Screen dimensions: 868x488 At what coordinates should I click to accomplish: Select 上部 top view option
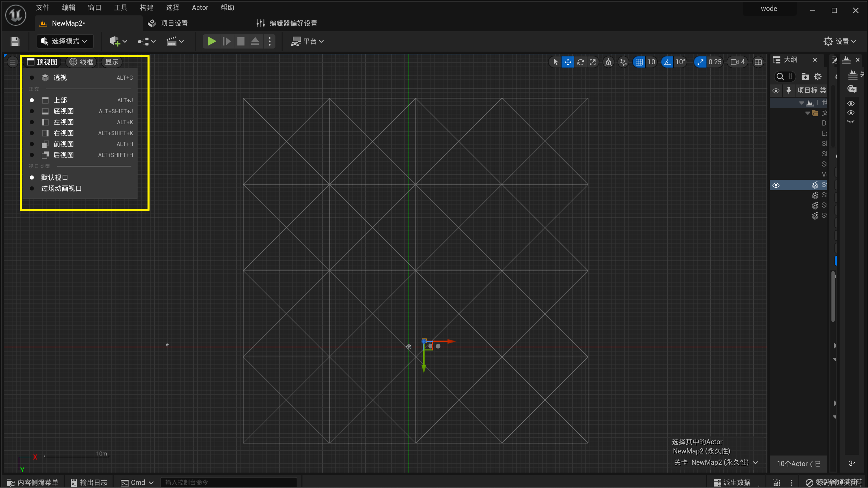coord(81,100)
